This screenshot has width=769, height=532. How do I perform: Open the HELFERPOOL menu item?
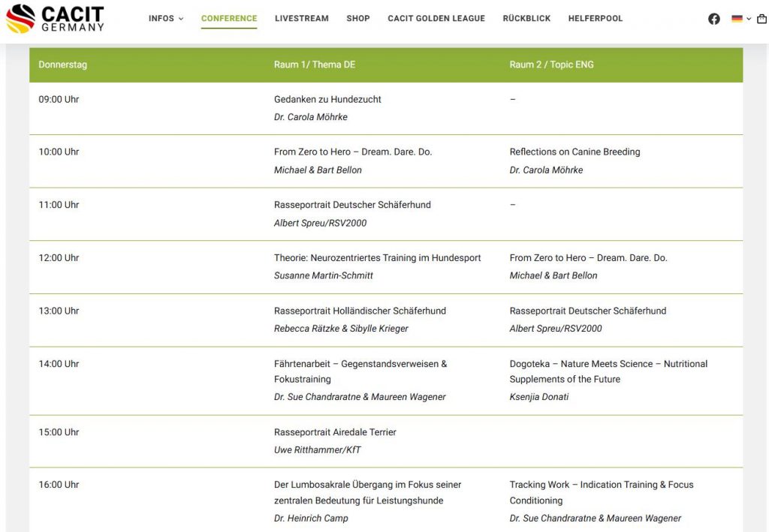pyautogui.click(x=596, y=19)
